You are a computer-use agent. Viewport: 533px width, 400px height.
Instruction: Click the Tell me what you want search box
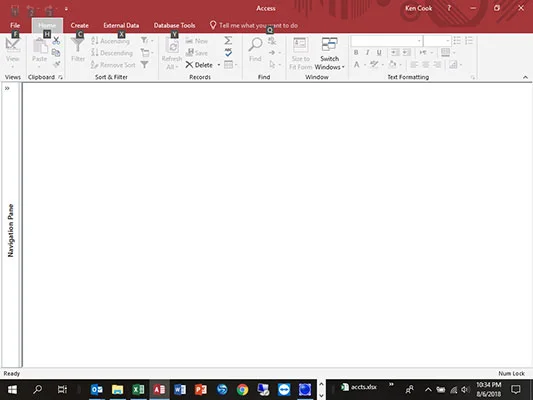click(258, 25)
